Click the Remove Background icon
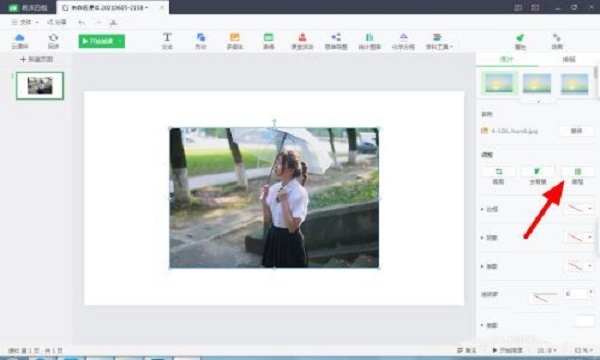 coord(538,171)
